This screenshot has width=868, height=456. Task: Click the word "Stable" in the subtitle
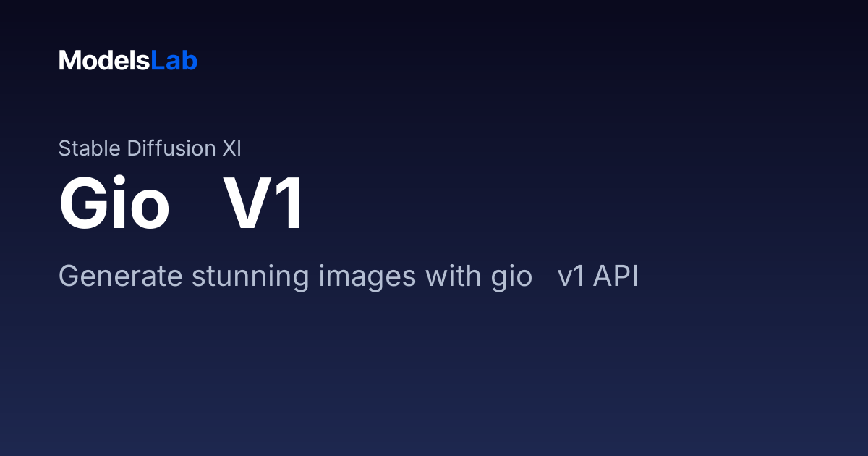tap(90, 148)
